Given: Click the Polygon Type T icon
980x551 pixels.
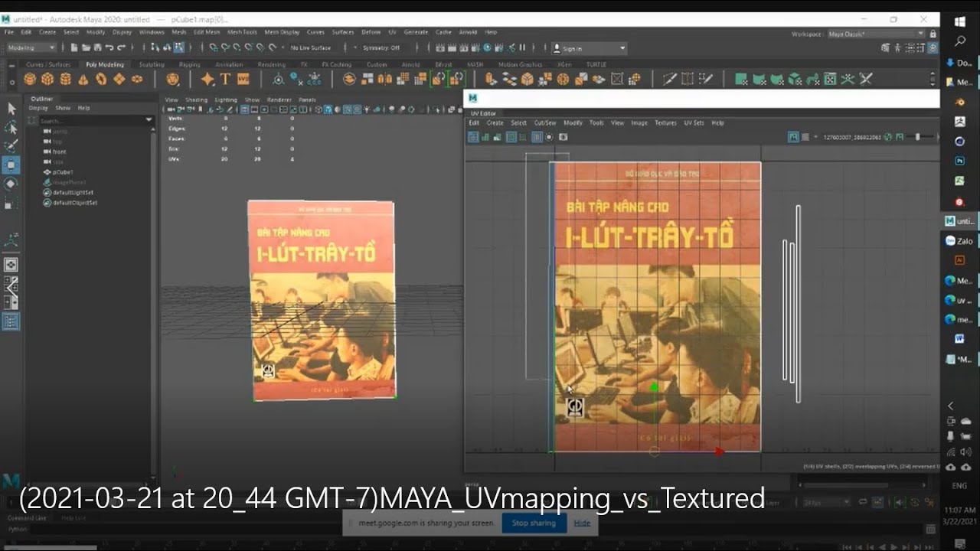Looking at the screenshot, I should point(225,79).
